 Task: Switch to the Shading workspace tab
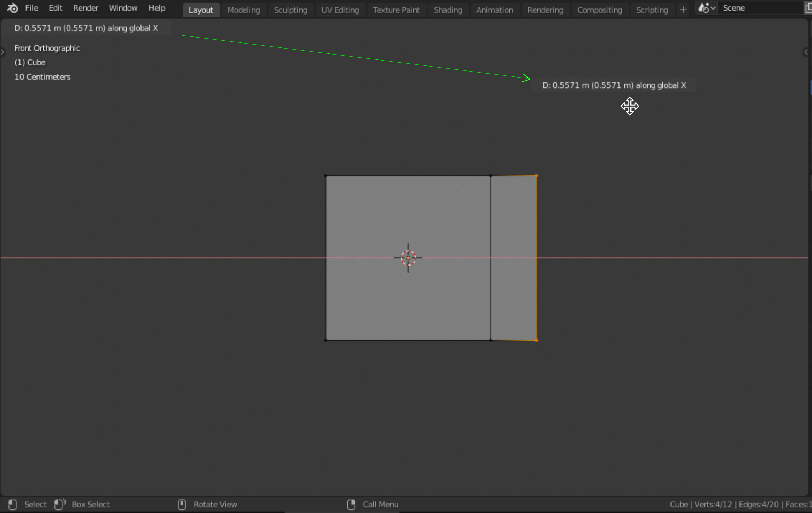(x=448, y=10)
